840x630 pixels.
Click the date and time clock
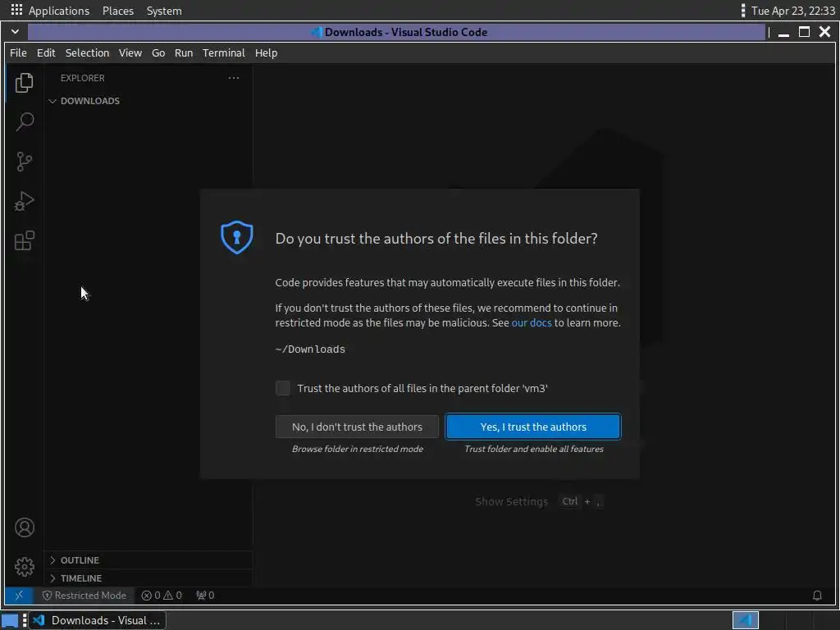click(793, 11)
